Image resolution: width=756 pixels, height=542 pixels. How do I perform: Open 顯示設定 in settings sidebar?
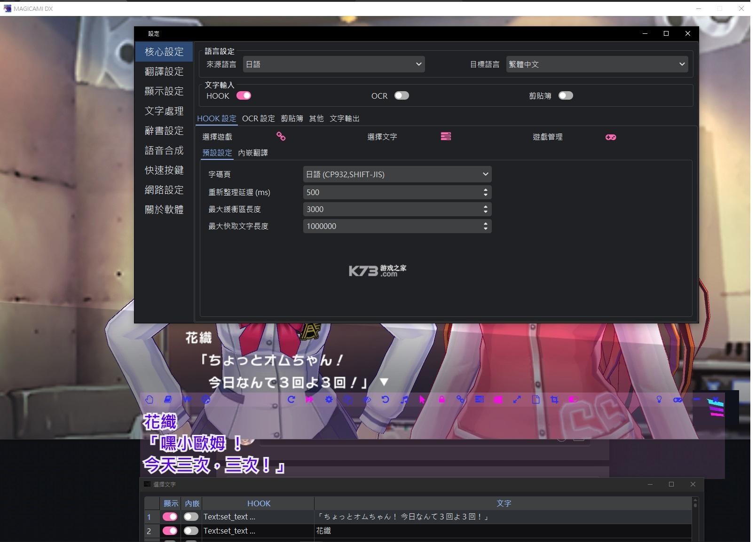pos(164,91)
